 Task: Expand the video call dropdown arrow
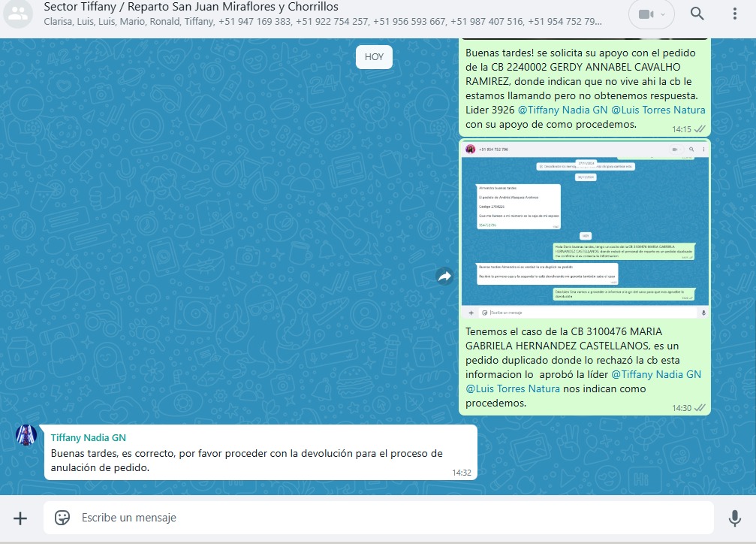[663, 14]
